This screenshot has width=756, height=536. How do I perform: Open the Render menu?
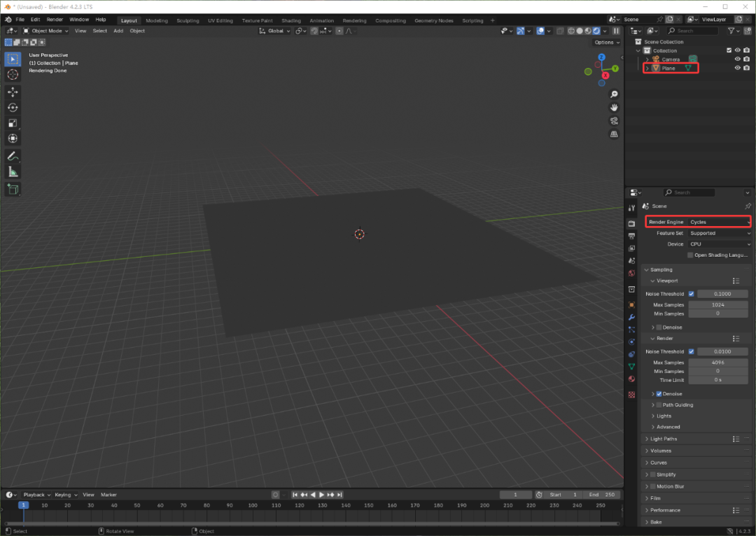click(55, 20)
